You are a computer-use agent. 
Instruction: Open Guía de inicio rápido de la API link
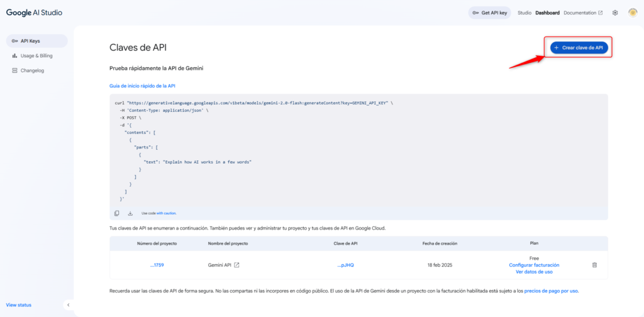pos(143,86)
